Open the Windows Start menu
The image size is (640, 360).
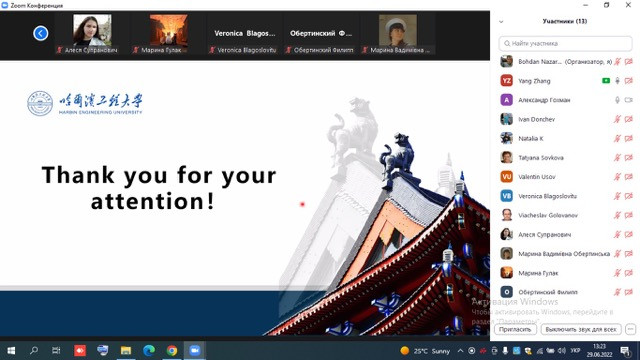click(11, 351)
